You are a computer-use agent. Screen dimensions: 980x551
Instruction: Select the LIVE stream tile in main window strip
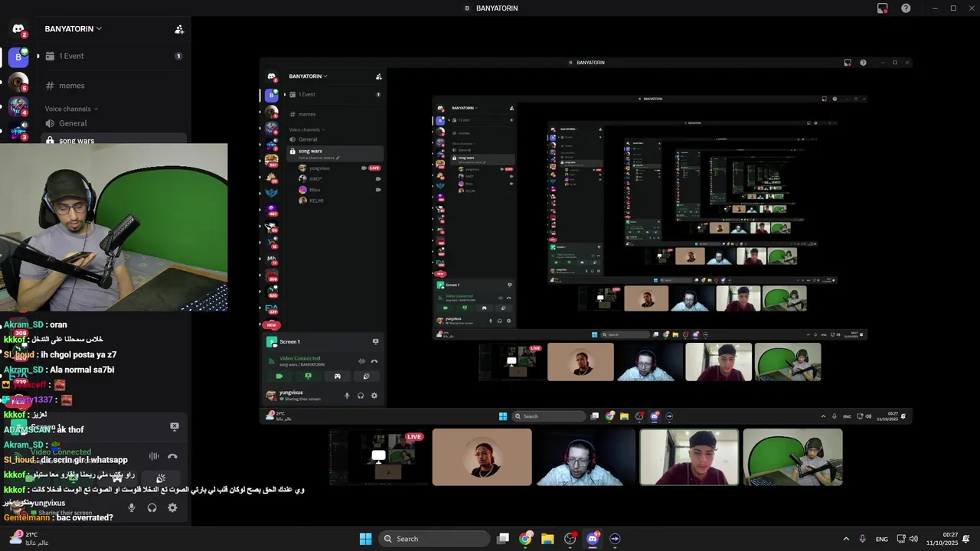coord(379,457)
